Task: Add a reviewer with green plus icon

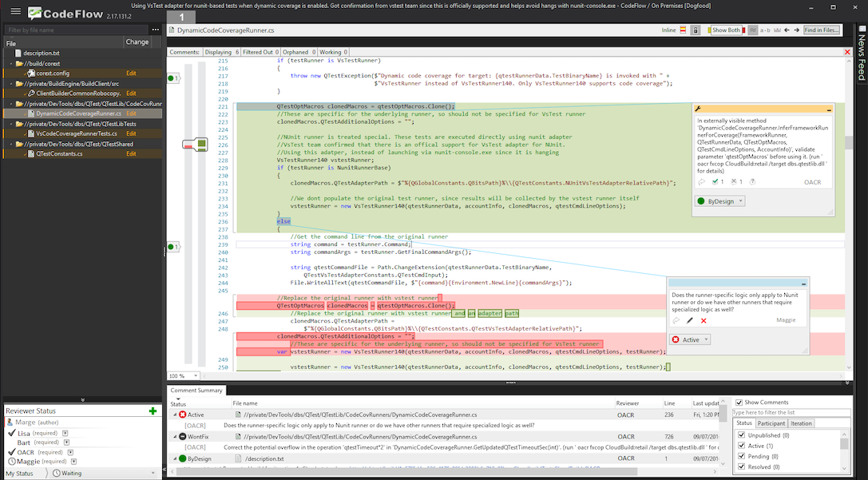Action: [153, 411]
